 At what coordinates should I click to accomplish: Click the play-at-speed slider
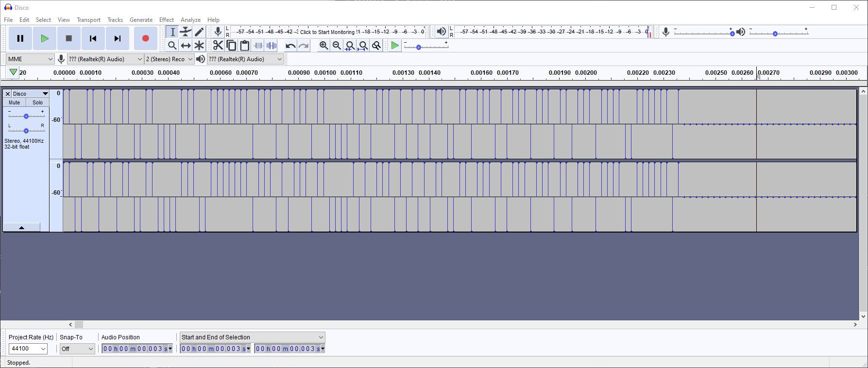click(x=426, y=47)
